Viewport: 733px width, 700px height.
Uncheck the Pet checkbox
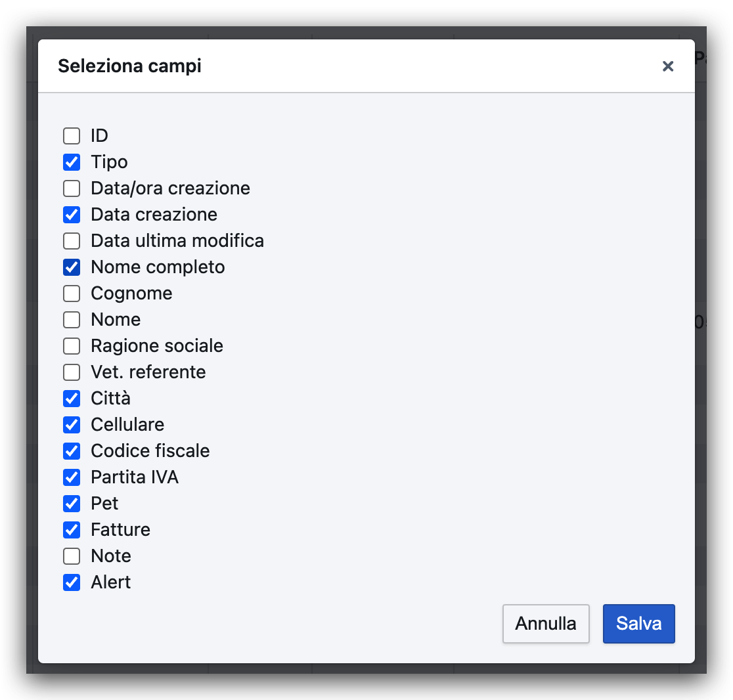click(x=72, y=504)
